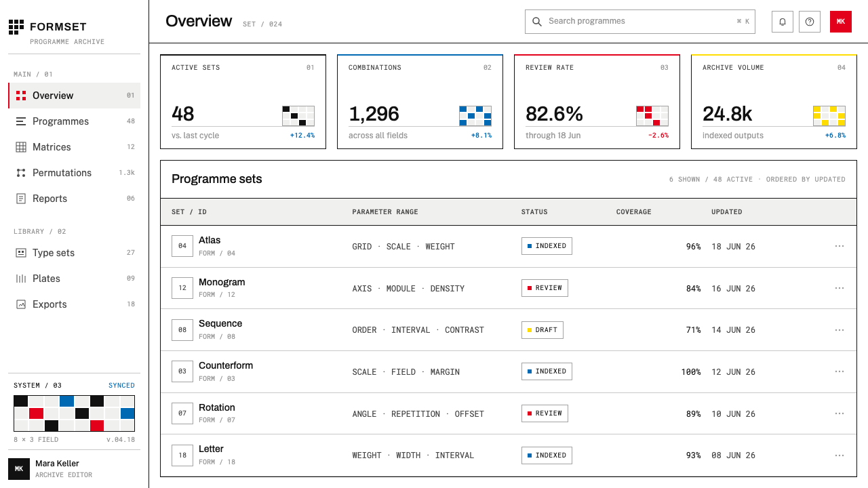The image size is (868, 488).
Task: Click the 100% coverage value
Action: tap(691, 372)
